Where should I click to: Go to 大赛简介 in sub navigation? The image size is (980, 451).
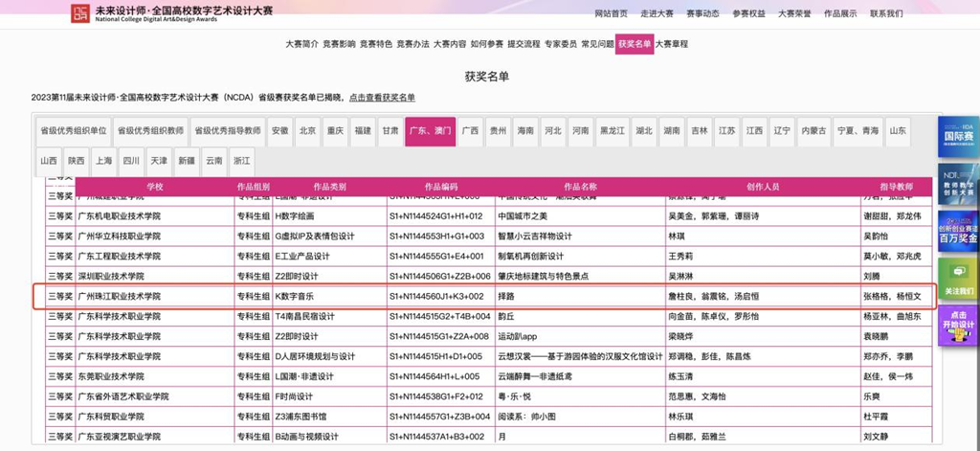click(301, 44)
